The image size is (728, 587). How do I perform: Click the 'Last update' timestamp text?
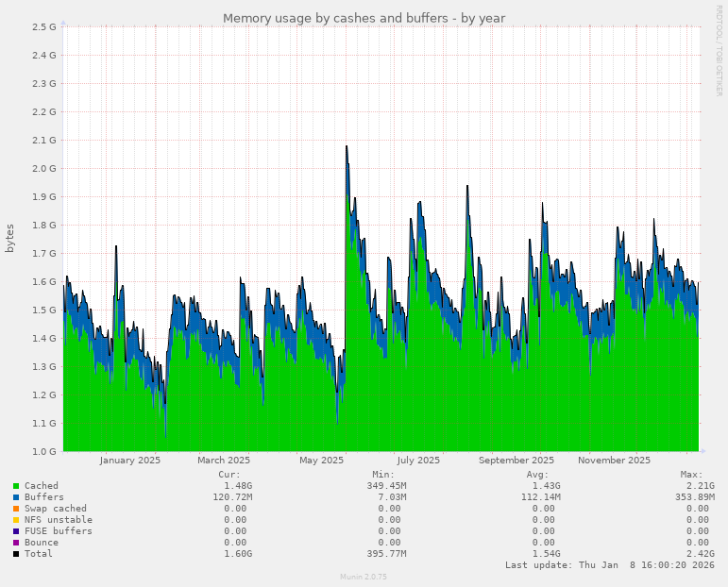click(x=610, y=565)
